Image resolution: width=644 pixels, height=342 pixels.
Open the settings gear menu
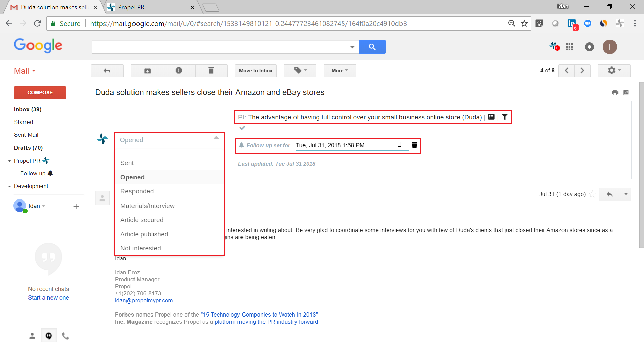click(614, 71)
